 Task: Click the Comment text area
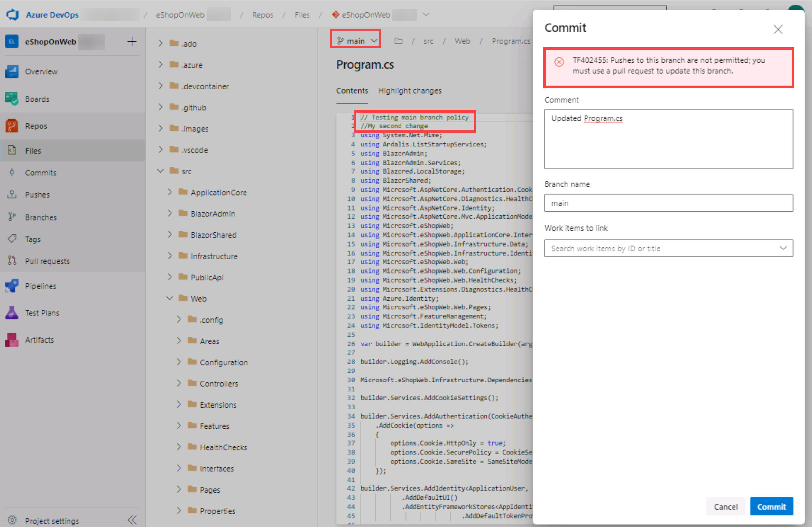pyautogui.click(x=669, y=139)
